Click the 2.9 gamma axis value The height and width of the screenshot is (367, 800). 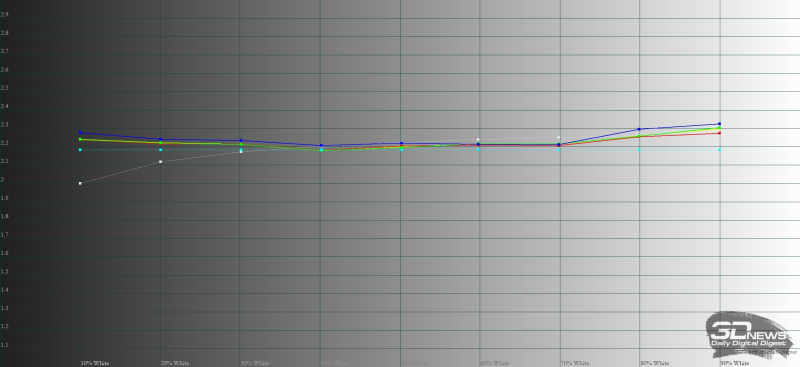click(x=4, y=15)
